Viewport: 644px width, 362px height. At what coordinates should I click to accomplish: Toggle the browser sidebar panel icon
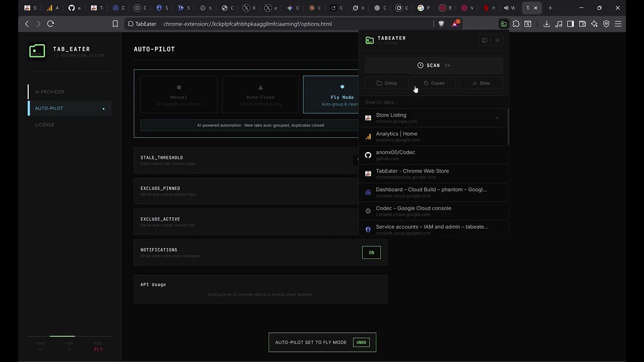tap(571, 24)
